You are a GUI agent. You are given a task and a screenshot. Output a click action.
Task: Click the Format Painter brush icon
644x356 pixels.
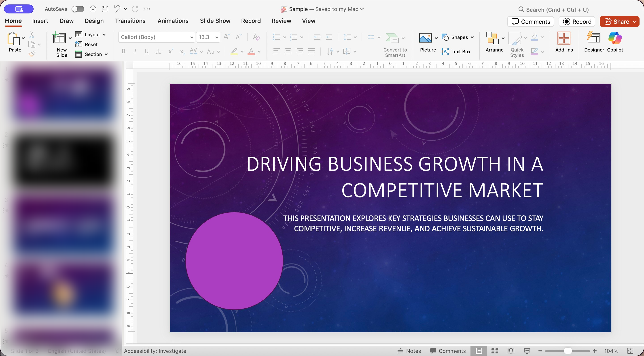[x=32, y=54]
